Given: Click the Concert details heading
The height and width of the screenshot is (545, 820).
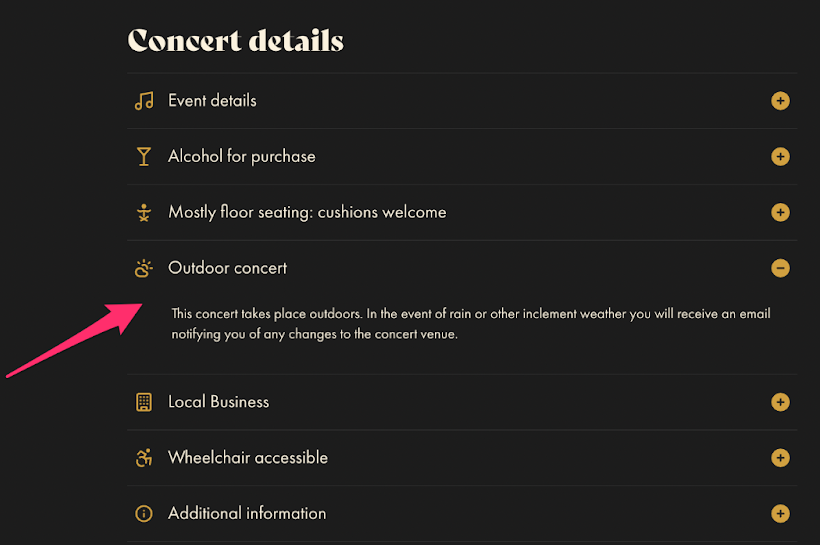Looking at the screenshot, I should 236,41.
